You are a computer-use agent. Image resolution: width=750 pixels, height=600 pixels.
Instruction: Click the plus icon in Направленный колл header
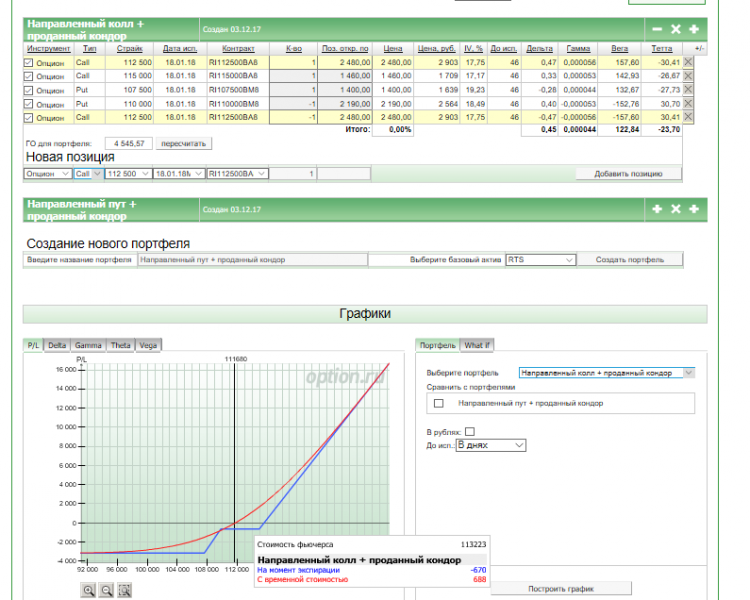(694, 29)
